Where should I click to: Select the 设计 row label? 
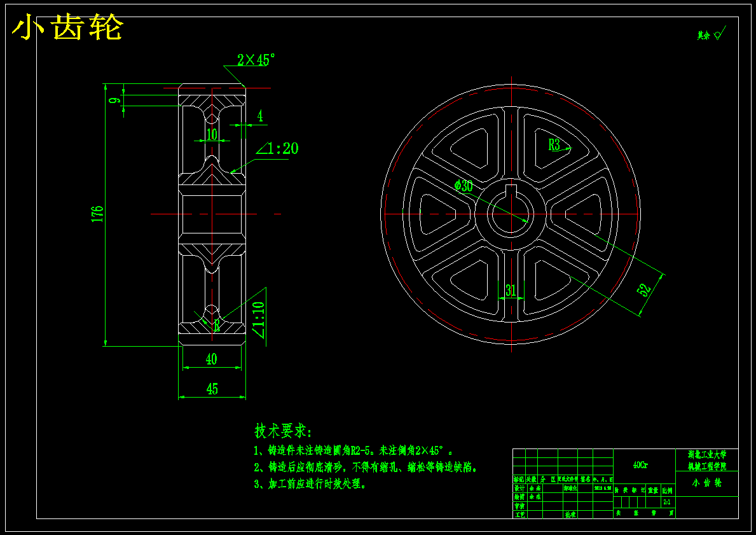[519, 488]
